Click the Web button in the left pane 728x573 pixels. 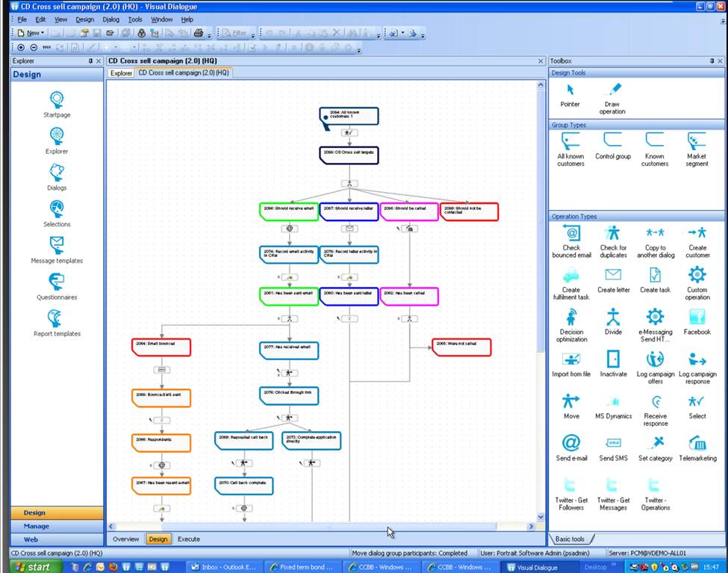(56, 538)
